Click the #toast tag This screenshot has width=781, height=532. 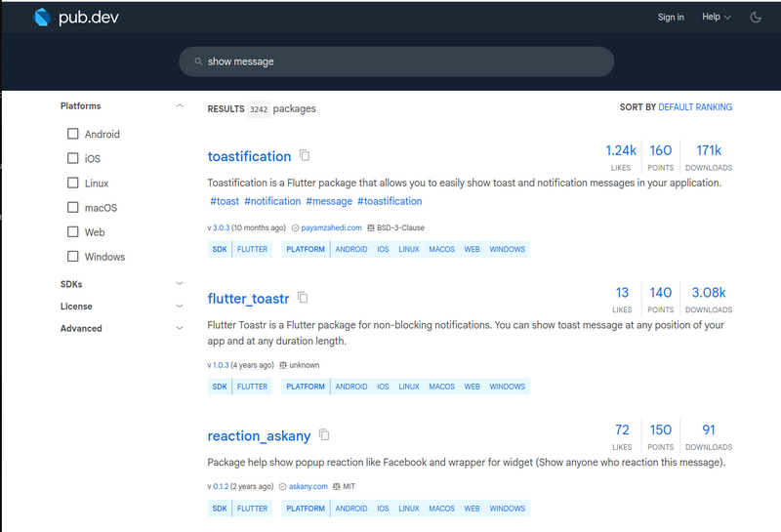click(225, 201)
